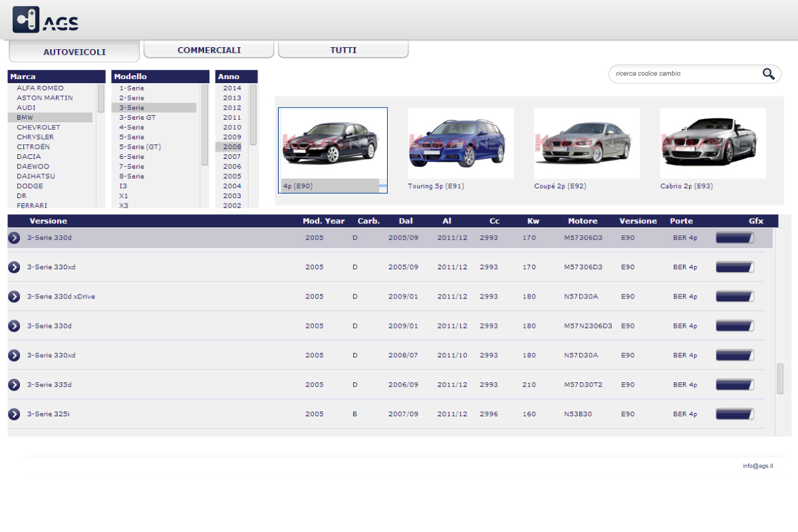798x532 pixels.
Task: Select year 2003 in Anno list
Action: [x=232, y=196]
